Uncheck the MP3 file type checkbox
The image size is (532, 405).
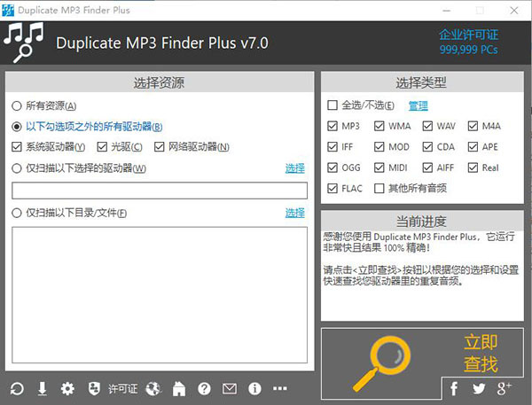332,126
